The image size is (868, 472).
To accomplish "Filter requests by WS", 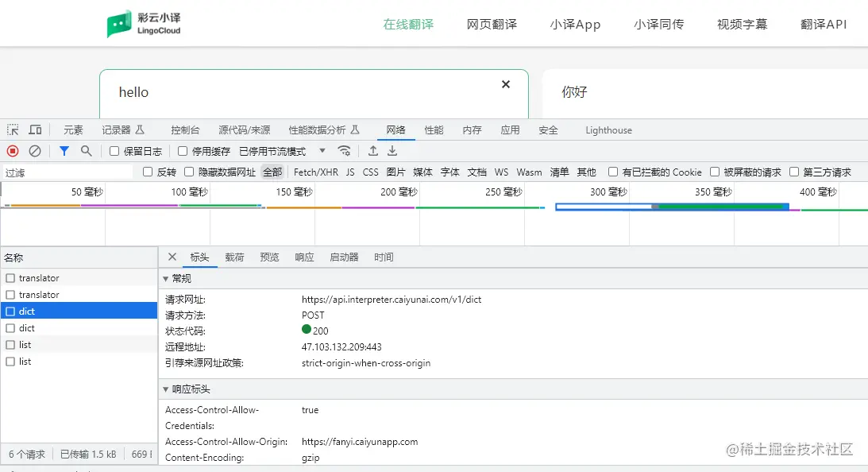I will pos(501,172).
